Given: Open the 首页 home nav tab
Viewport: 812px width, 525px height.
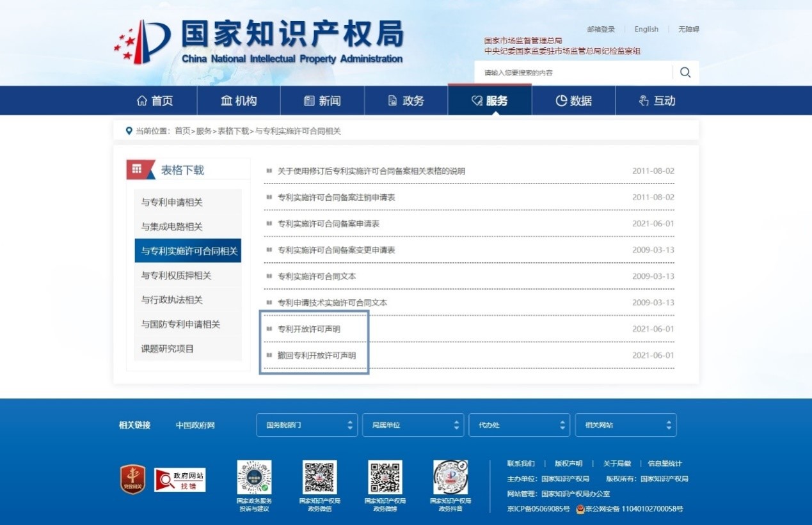Looking at the screenshot, I should pyautogui.click(x=155, y=101).
